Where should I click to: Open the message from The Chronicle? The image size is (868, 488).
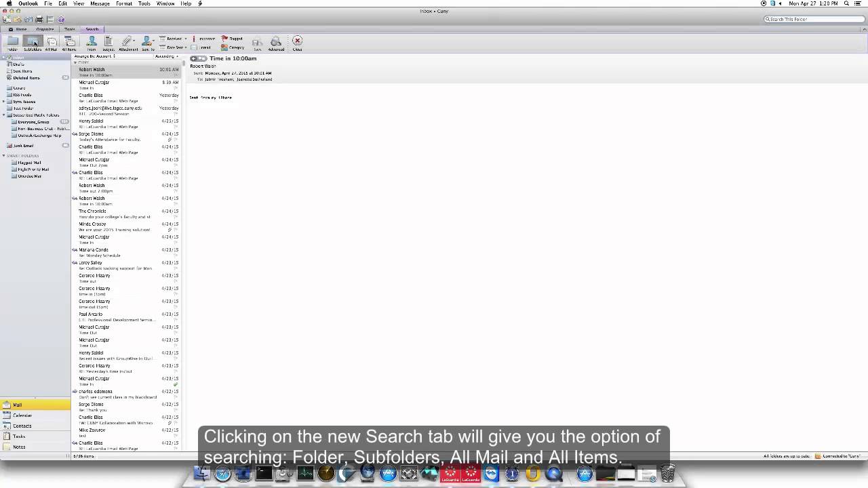(127, 214)
